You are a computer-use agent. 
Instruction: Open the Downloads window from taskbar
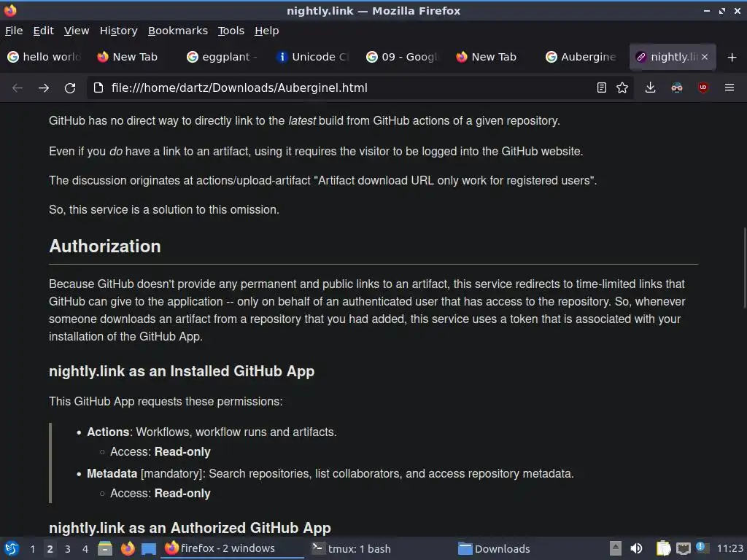click(x=525, y=548)
